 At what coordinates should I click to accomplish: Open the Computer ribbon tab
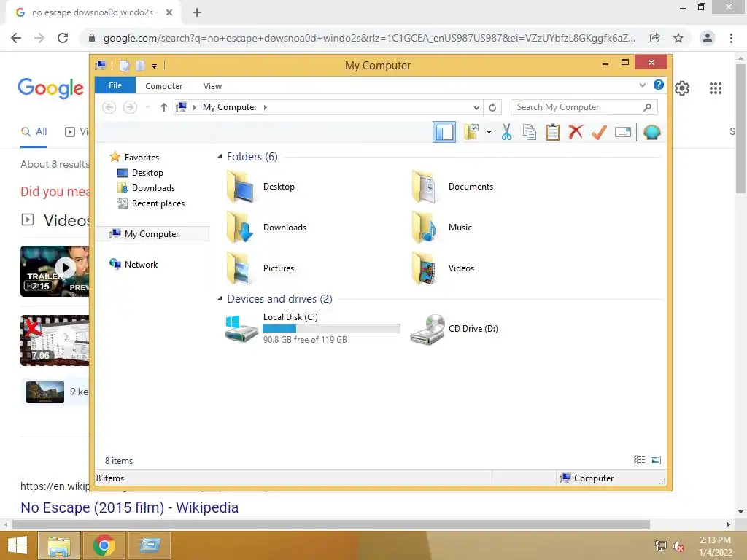point(164,86)
